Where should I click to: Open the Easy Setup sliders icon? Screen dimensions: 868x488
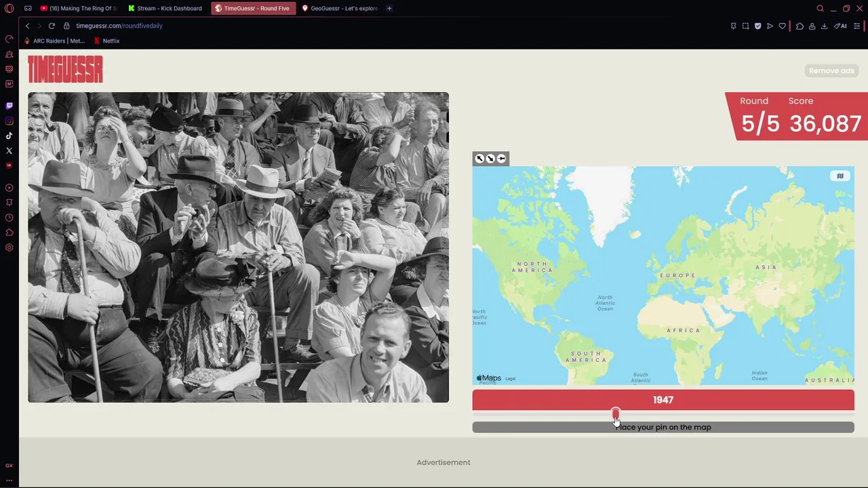[x=857, y=26]
